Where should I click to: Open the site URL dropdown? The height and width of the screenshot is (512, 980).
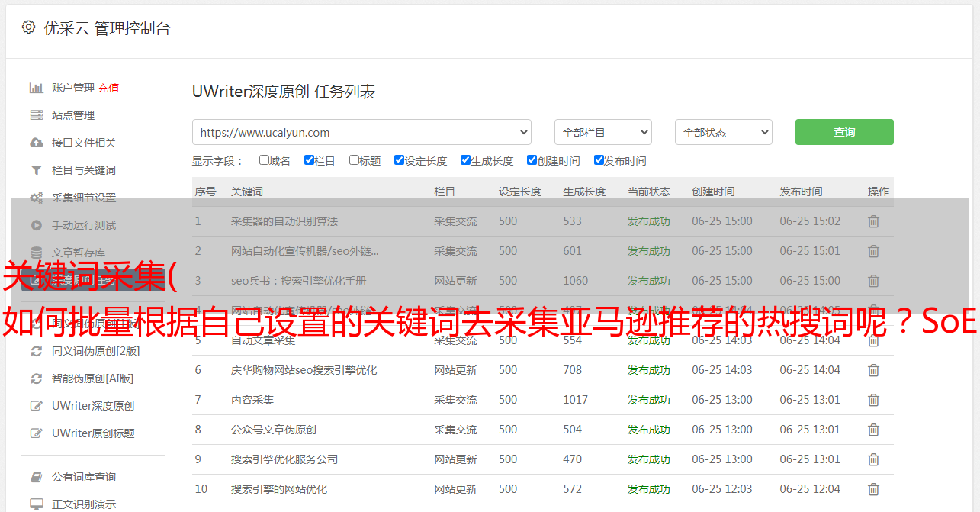(361, 132)
